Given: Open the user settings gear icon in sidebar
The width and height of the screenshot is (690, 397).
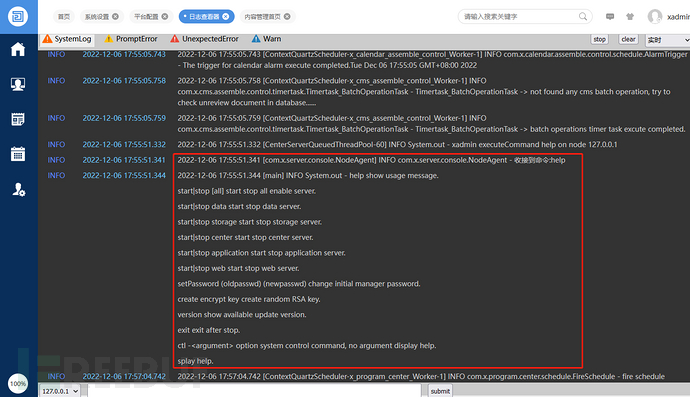Looking at the screenshot, I should click(18, 190).
